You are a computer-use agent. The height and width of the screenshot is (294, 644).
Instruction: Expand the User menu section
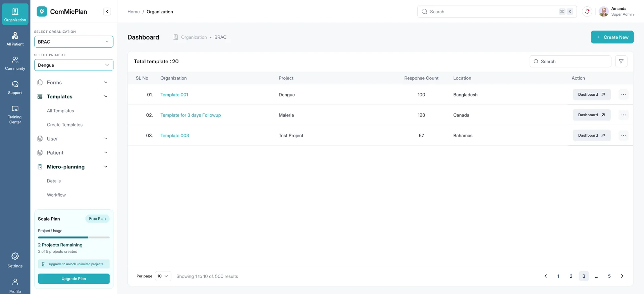coord(73,139)
